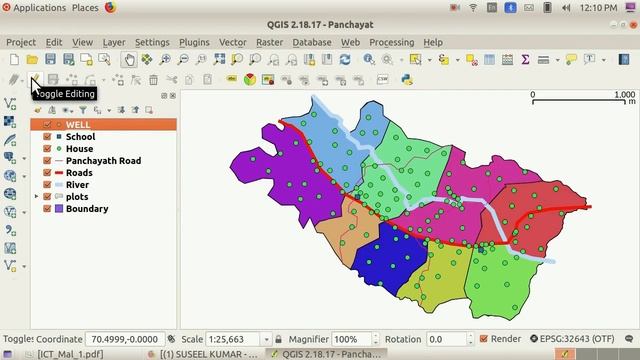Uncheck the plots layer visibility checkbox
This screenshot has width=640, height=360.
(47, 197)
